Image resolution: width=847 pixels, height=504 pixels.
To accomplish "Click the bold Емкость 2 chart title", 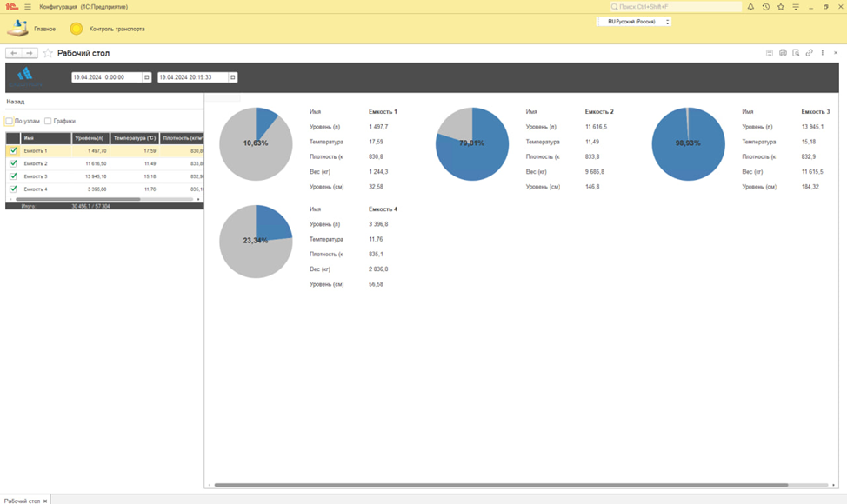I will (x=599, y=112).
